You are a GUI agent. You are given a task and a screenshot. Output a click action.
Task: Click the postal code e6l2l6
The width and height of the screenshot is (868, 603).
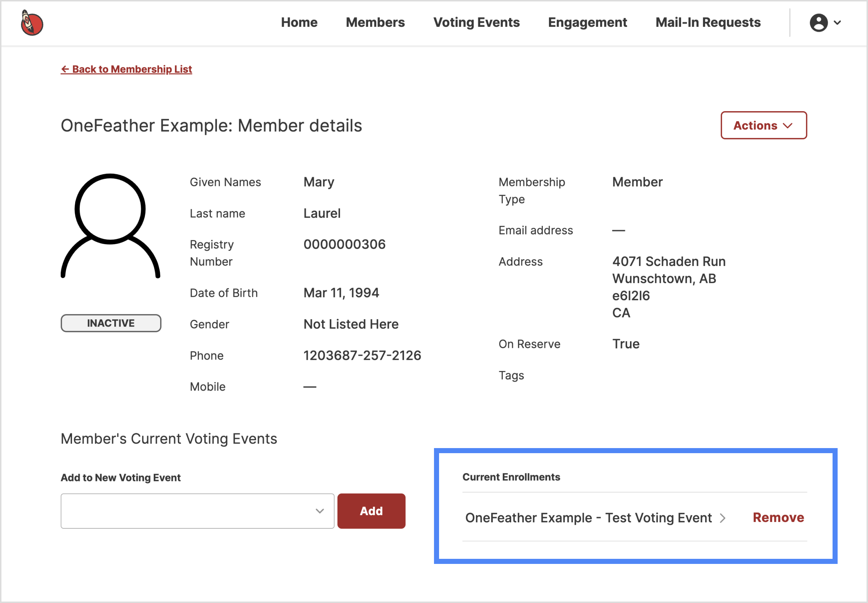coord(630,296)
